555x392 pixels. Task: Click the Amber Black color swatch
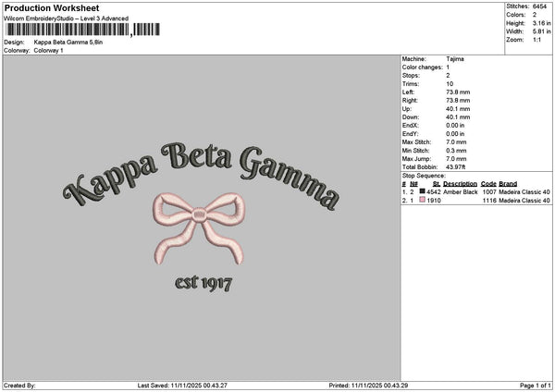point(423,192)
